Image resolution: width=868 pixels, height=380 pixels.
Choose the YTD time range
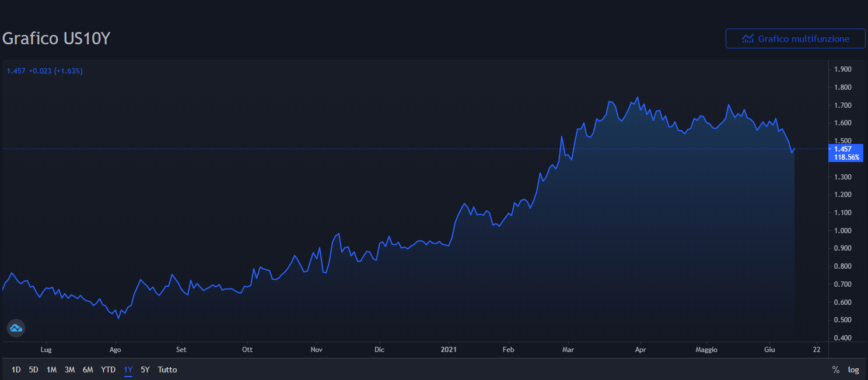(108, 370)
